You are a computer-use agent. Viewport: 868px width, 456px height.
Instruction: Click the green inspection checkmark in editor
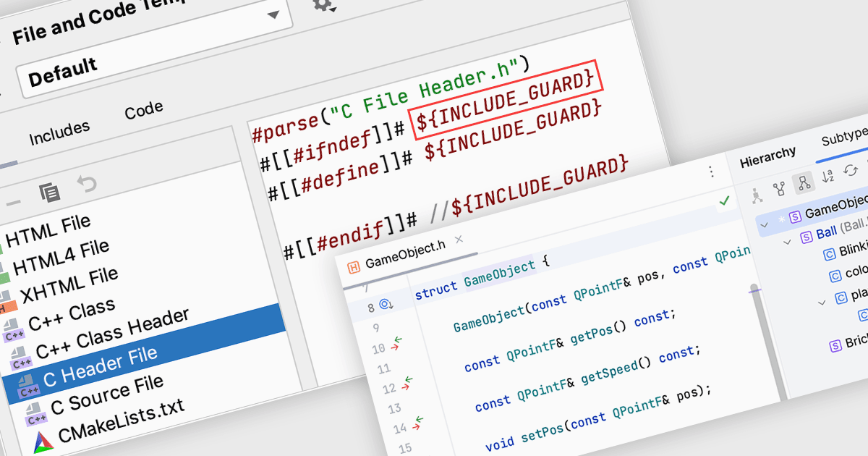(725, 200)
